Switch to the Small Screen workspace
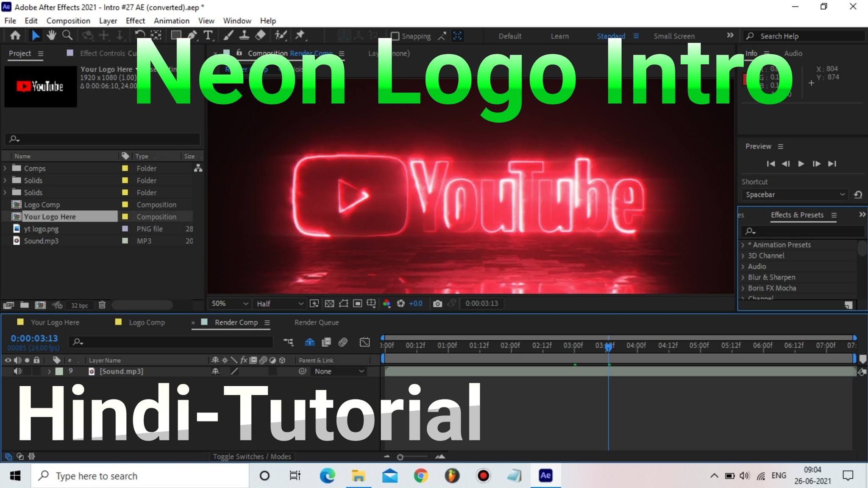Screen dimensions: 868x488 click(x=674, y=36)
